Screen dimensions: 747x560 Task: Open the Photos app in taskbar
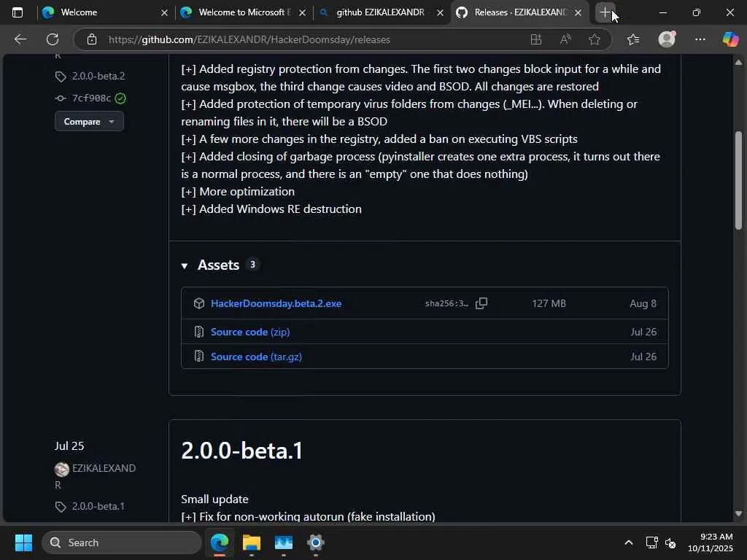click(284, 542)
